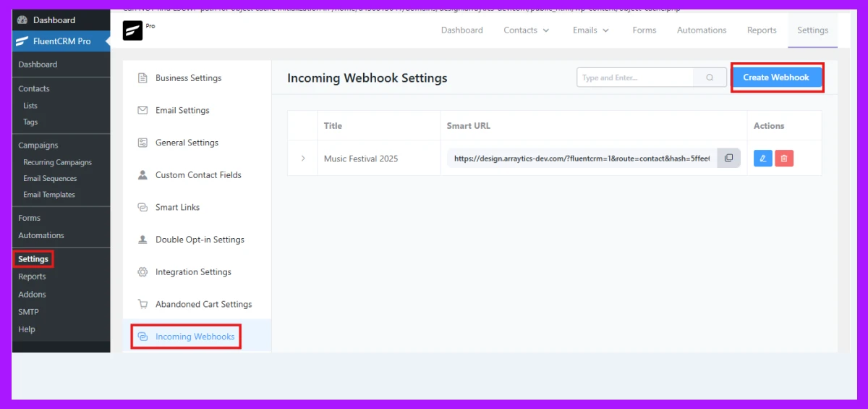Click the General Settings icon
868x409 pixels.
[142, 143]
